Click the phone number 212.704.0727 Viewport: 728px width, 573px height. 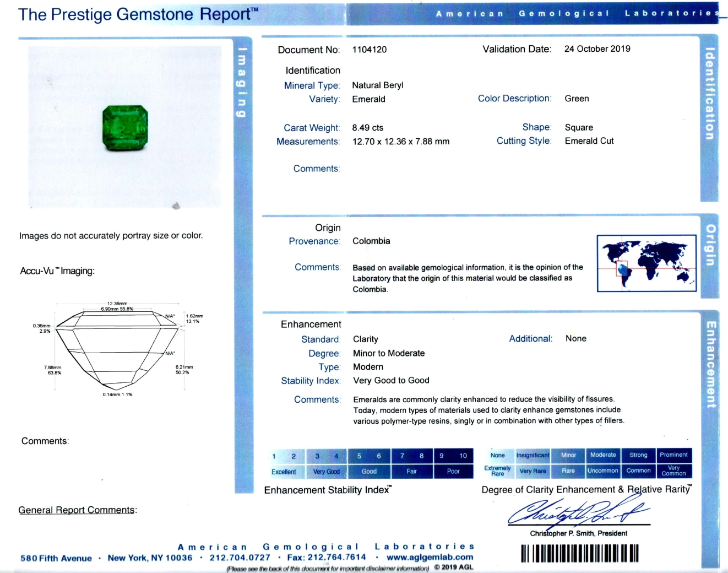coord(240,558)
